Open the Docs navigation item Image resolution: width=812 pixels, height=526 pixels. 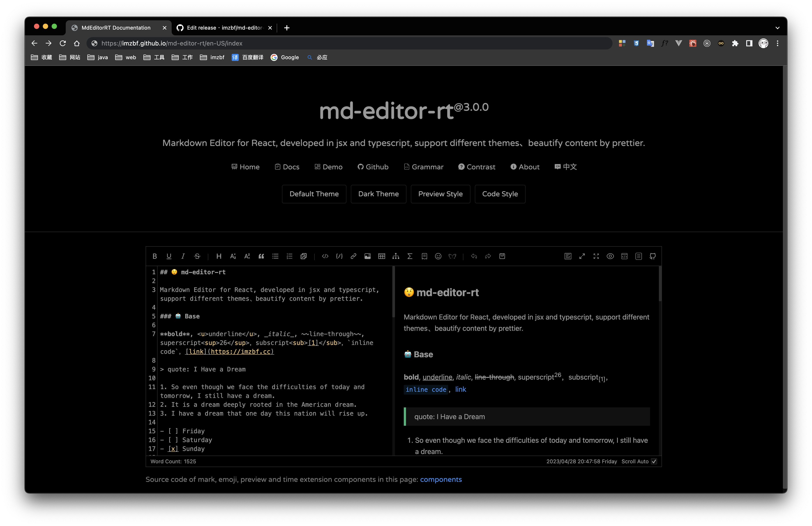[287, 167]
